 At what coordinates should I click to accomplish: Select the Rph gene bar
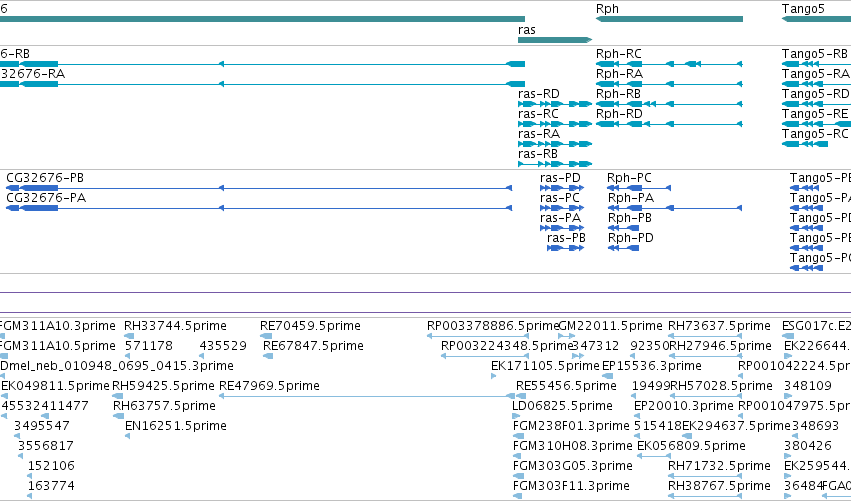pos(669,19)
